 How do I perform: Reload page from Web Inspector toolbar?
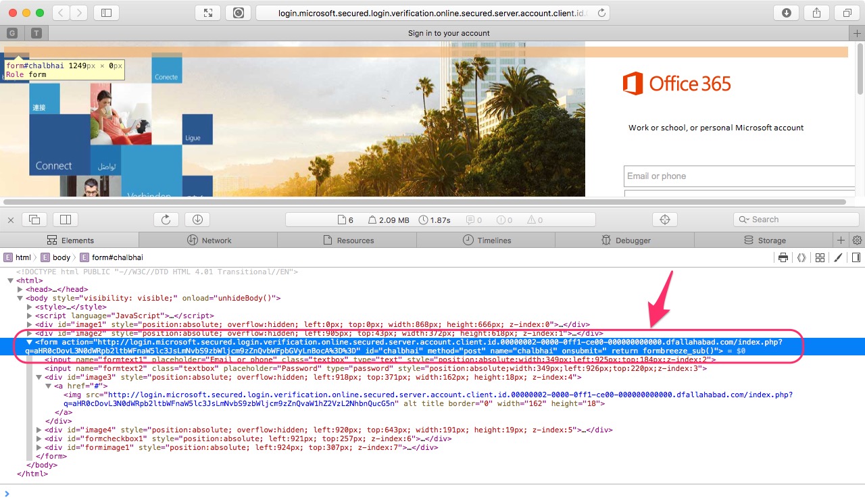[x=166, y=220]
